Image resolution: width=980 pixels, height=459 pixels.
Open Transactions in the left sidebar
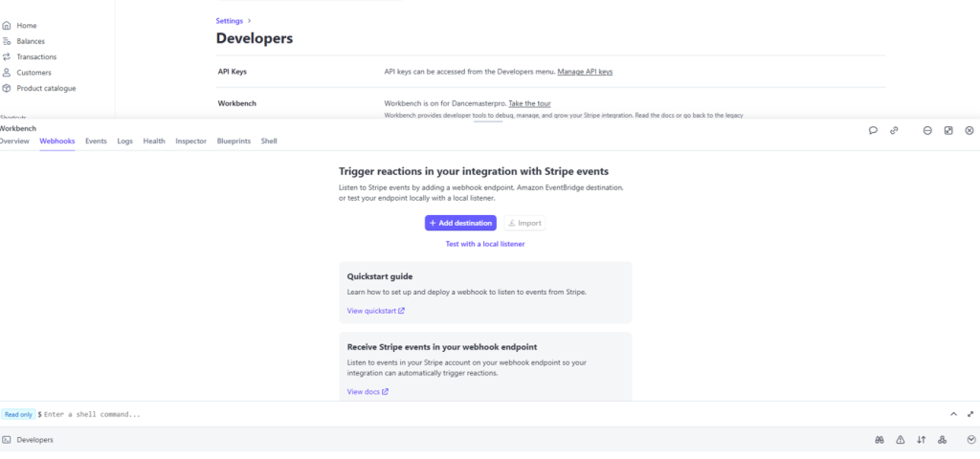36,57
